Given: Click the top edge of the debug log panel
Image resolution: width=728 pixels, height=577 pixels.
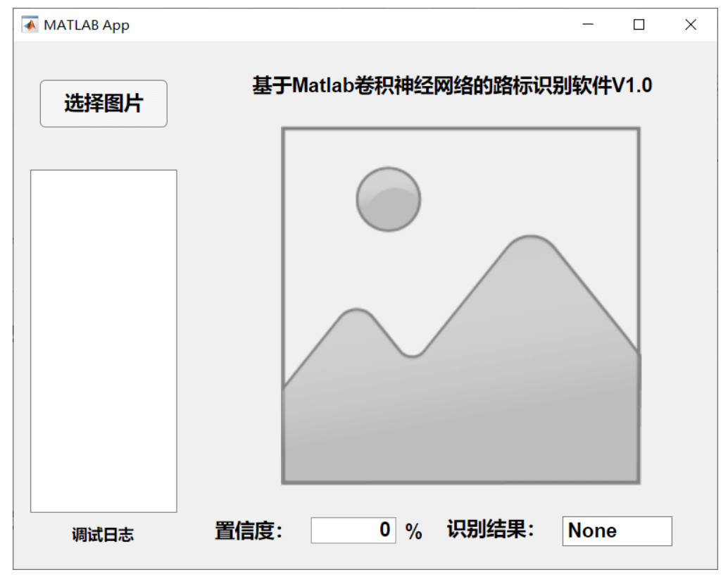Looking at the screenshot, I should click(x=103, y=168).
